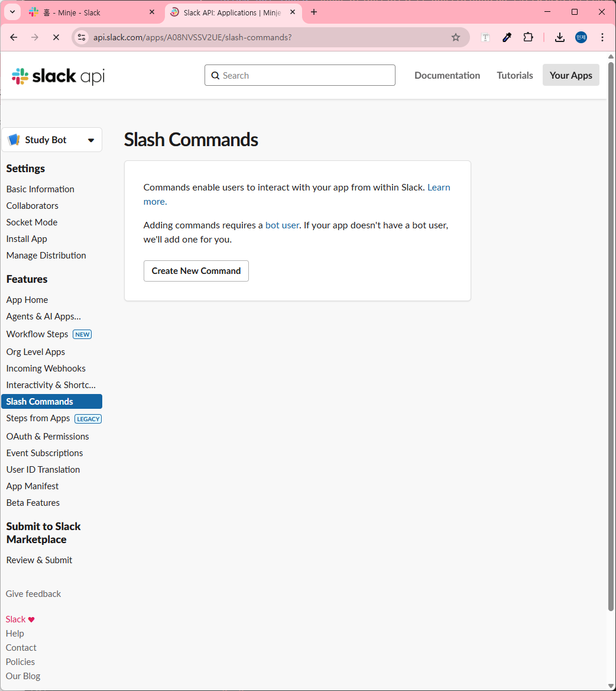Open the Policies footer link

(x=20, y=662)
